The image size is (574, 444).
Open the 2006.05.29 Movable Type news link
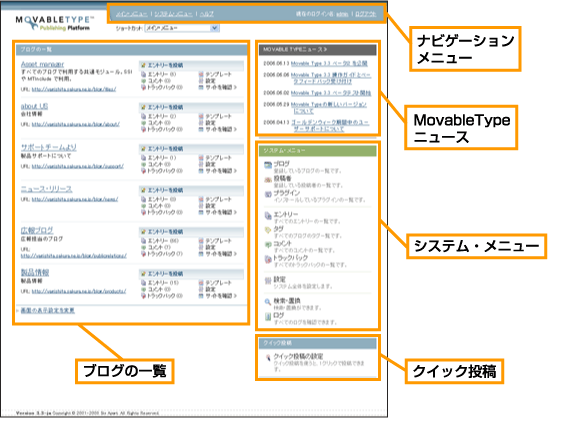pyautogui.click(x=329, y=108)
